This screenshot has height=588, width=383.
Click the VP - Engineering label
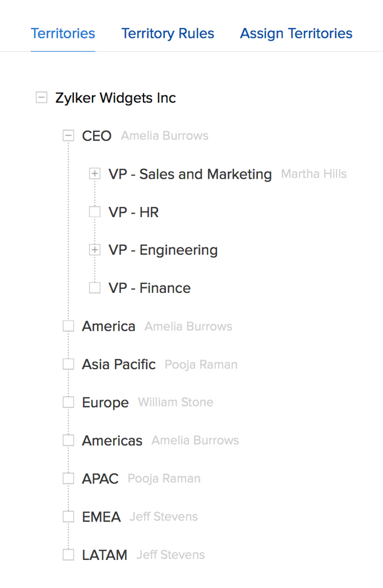pyautogui.click(x=163, y=250)
